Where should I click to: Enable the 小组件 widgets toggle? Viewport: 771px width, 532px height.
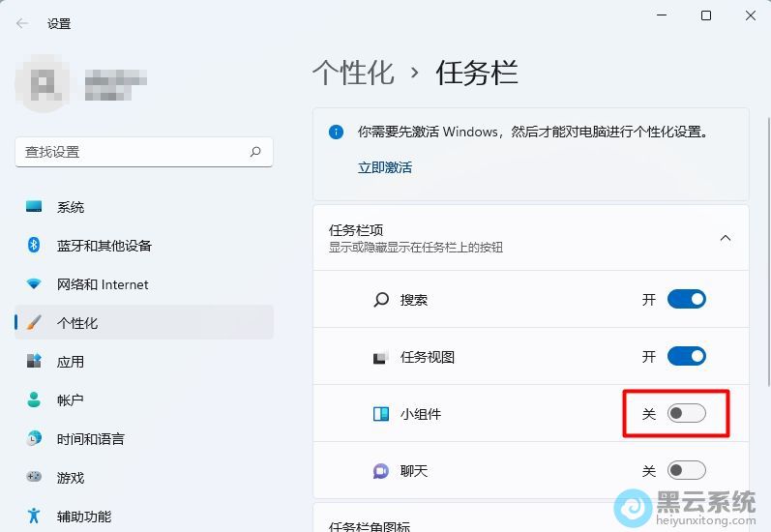point(687,414)
